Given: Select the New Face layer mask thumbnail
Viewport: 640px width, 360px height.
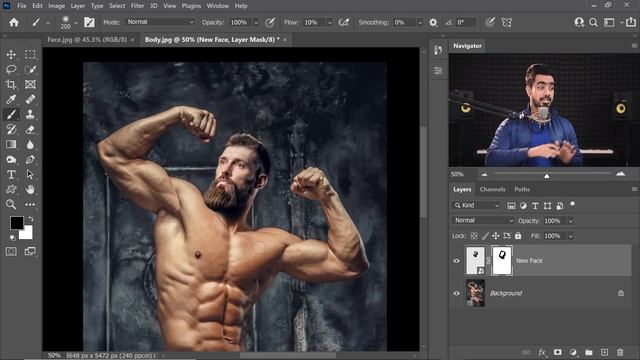Looking at the screenshot, I should point(502,260).
